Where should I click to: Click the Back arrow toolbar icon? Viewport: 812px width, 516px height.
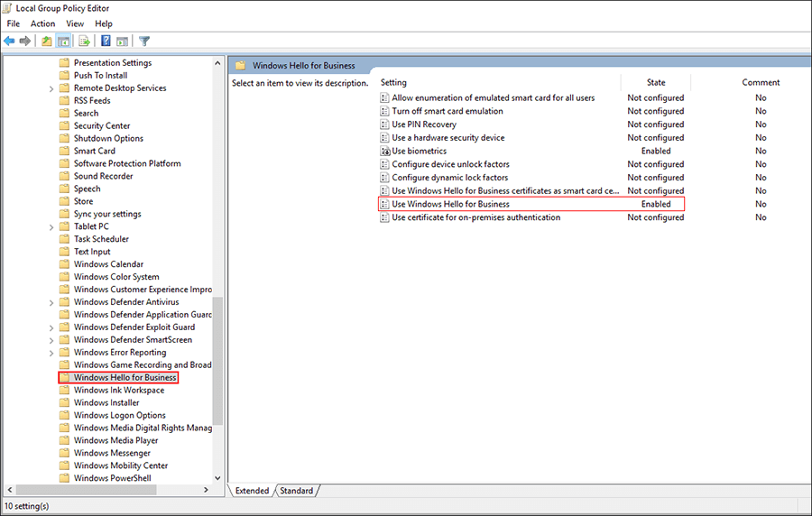pyautogui.click(x=9, y=41)
